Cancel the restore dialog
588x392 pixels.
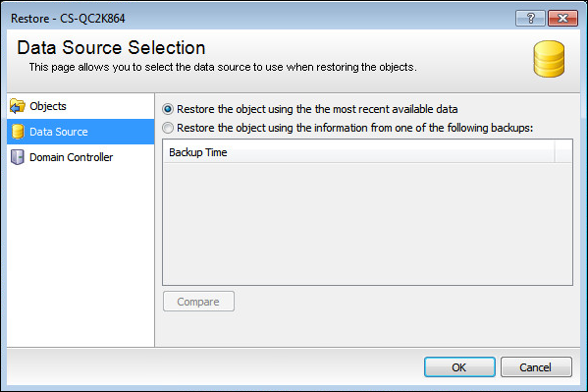pos(536,366)
